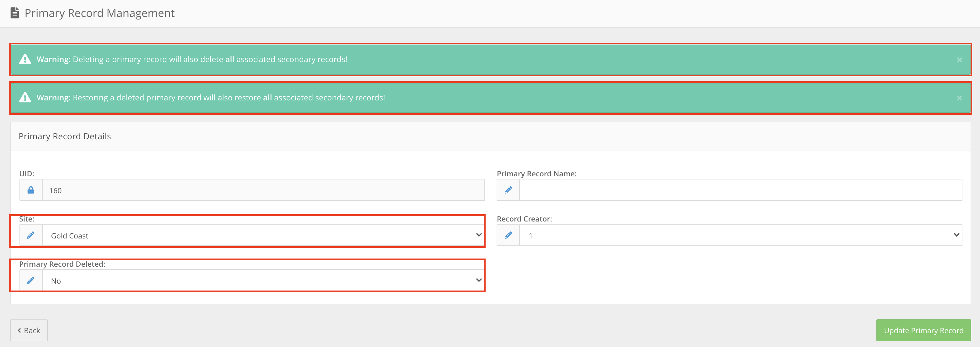Click pencil icon beside Record Creator dropdown
The image size is (980, 347).
tap(508, 235)
